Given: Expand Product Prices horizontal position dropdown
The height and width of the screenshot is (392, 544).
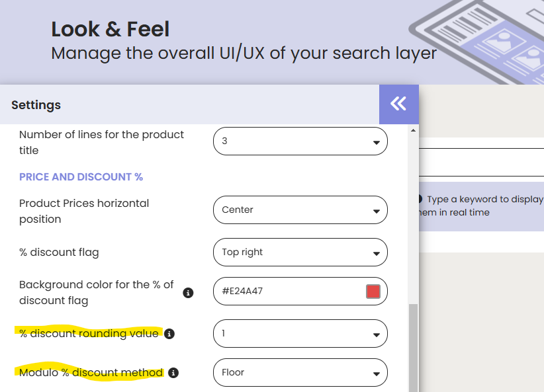Looking at the screenshot, I should 300,210.
